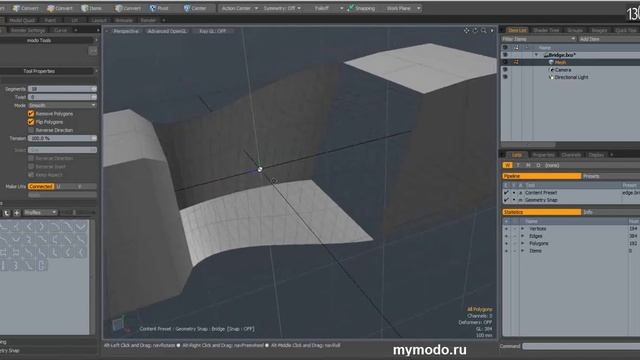
Task: Adjust the Twist value slider
Action: [62, 97]
